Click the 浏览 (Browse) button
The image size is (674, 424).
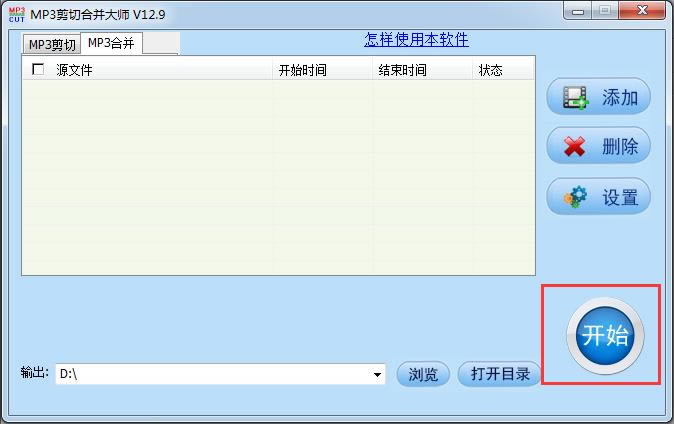423,374
